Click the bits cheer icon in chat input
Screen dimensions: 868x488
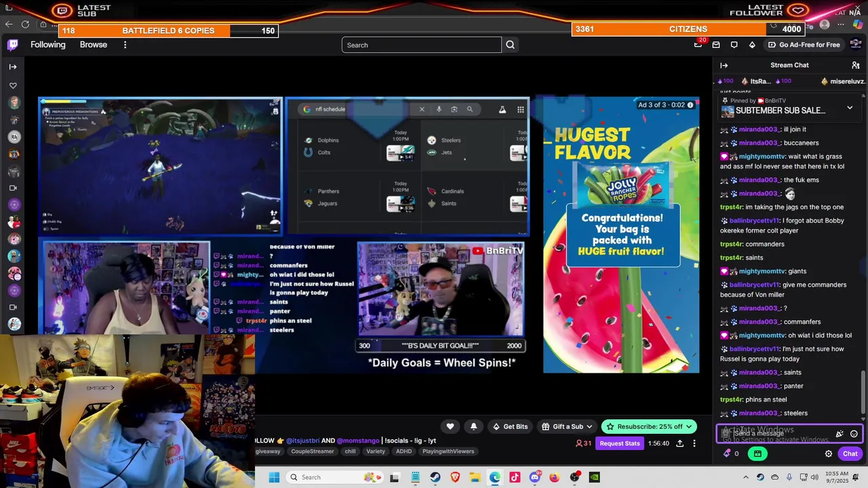(840, 434)
